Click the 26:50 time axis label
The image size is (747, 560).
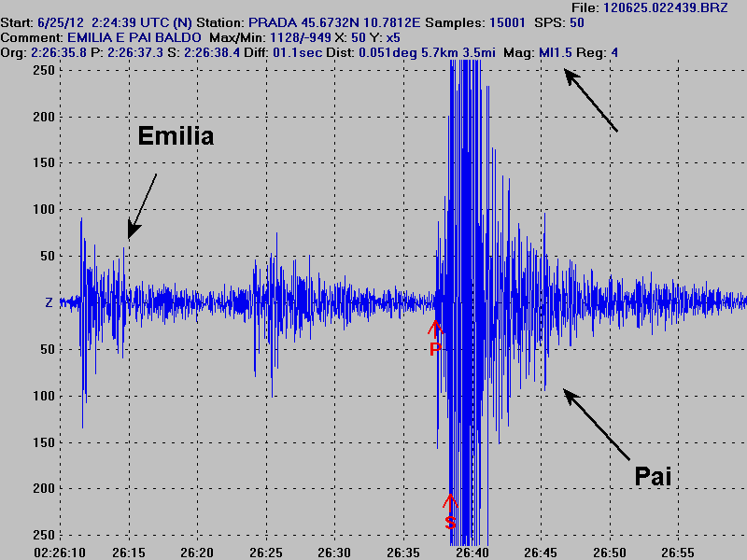pyautogui.click(x=610, y=553)
